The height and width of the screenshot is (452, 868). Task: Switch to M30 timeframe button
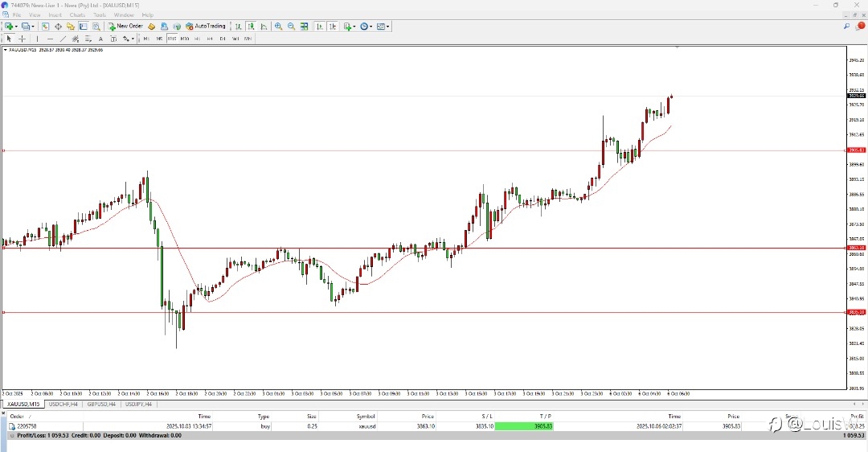tap(184, 39)
